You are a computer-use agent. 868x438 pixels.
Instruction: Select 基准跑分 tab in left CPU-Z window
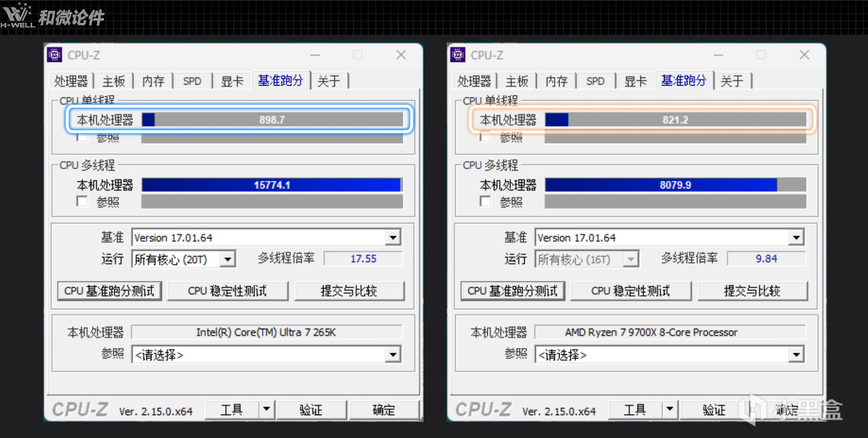281,80
